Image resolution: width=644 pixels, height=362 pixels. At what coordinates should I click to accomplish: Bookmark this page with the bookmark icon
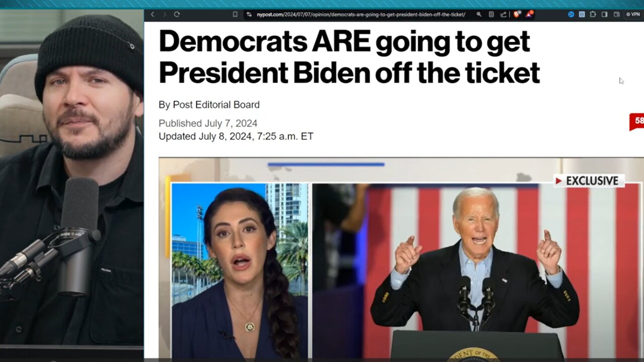pos(235,15)
